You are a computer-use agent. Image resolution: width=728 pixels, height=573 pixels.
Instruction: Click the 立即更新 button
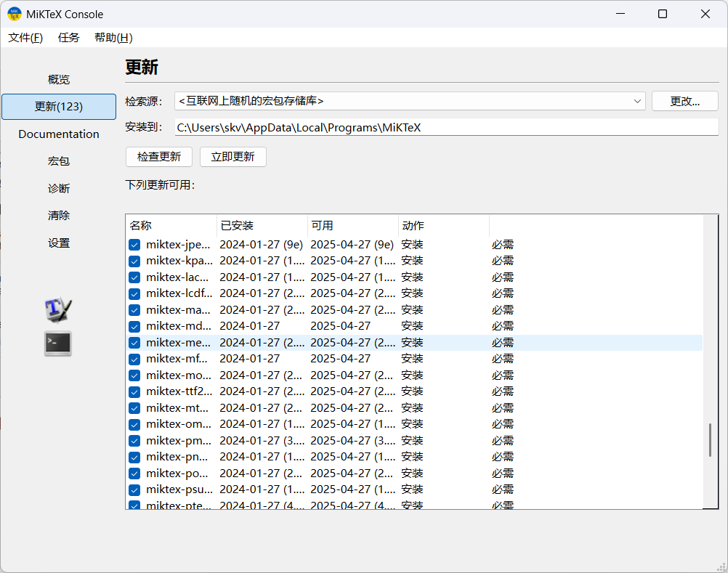pos(233,157)
